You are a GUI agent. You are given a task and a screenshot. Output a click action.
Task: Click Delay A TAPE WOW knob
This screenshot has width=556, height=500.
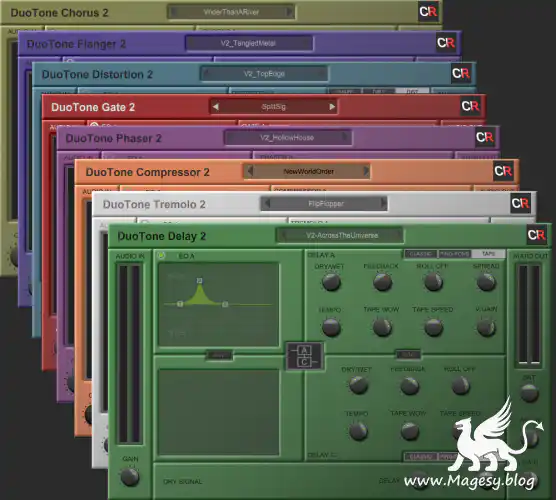click(383, 327)
